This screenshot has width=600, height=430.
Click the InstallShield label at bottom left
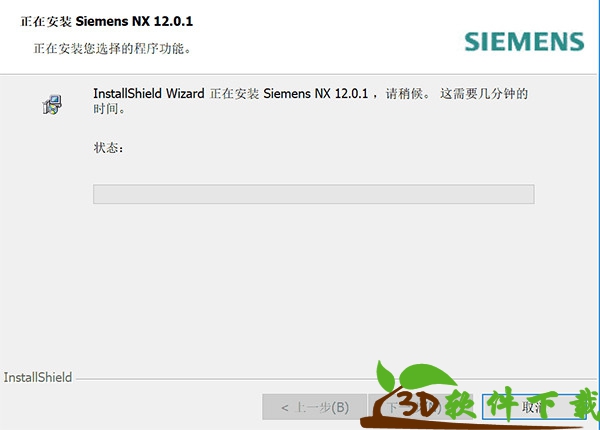pyautogui.click(x=38, y=378)
